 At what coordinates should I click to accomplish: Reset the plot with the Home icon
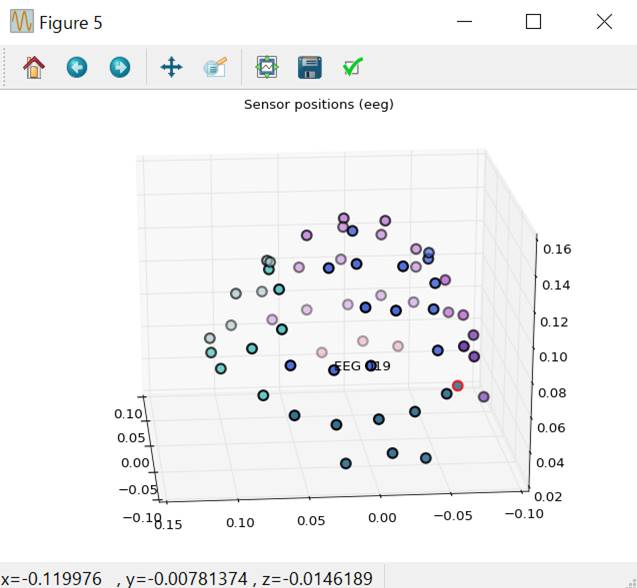[33, 68]
